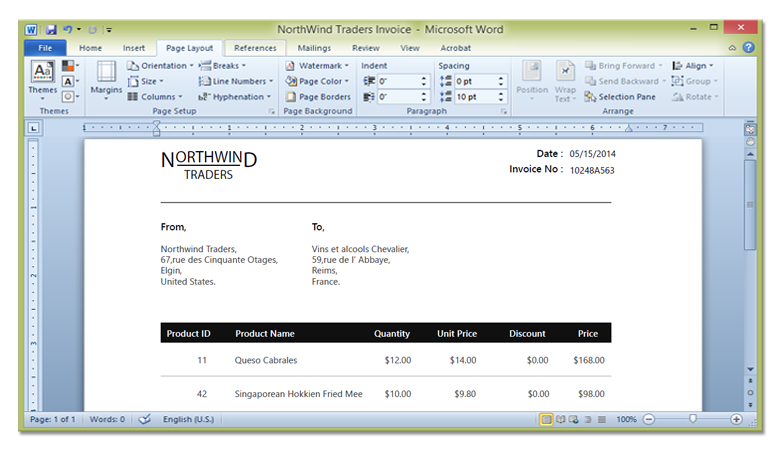Image resolution: width=780 pixels, height=451 pixels.
Task: Increase the left indent with up arrow
Action: (424, 78)
